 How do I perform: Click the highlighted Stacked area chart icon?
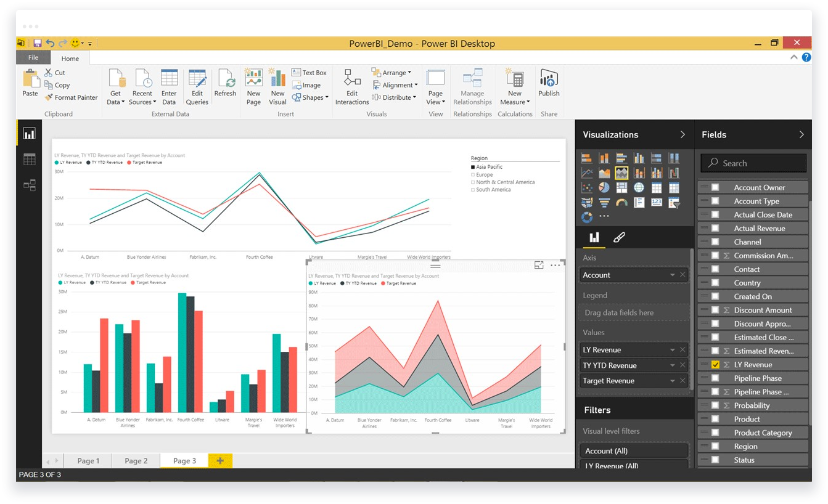coord(621,173)
